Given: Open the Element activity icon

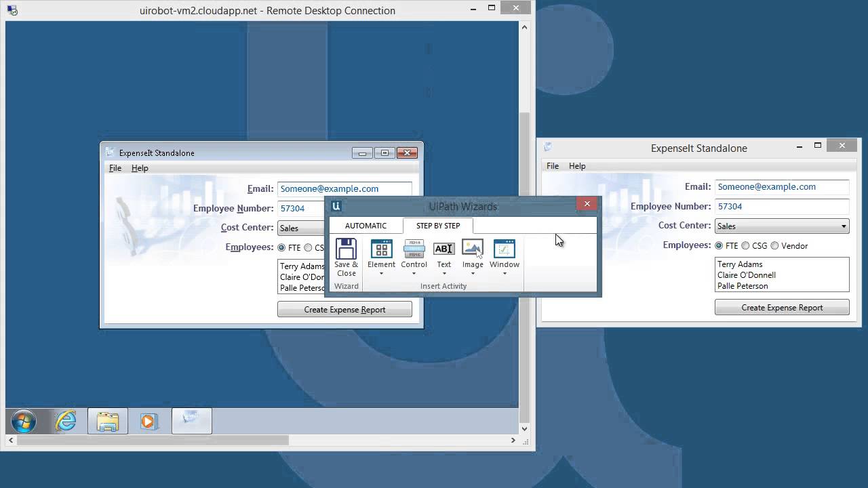Looking at the screenshot, I should 381,249.
